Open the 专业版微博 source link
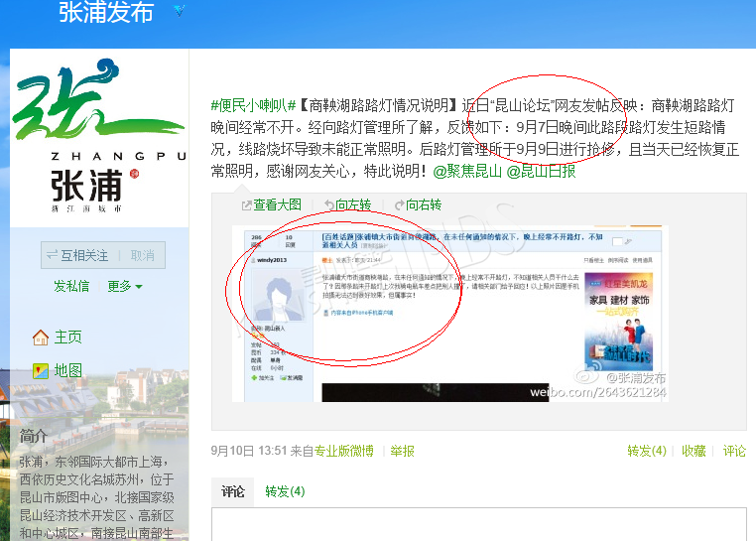 pyautogui.click(x=343, y=451)
